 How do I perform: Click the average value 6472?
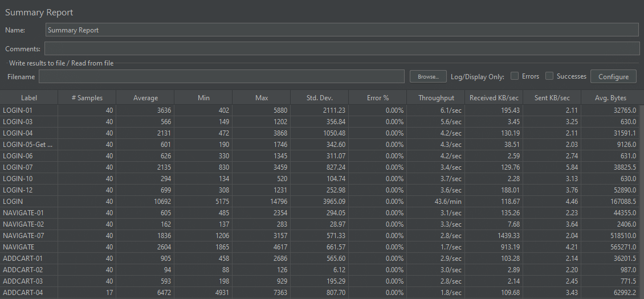click(163, 292)
